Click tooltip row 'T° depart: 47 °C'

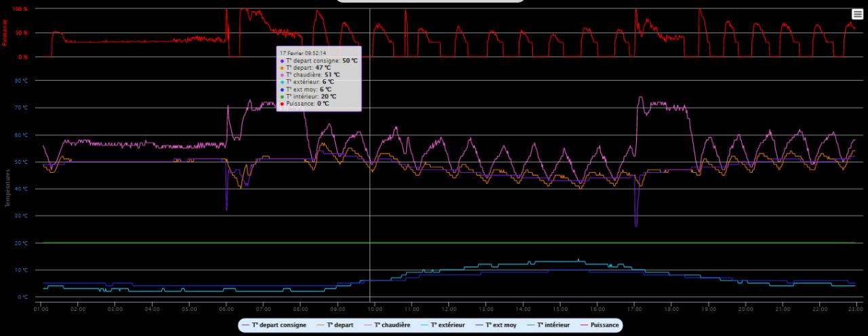coord(305,68)
